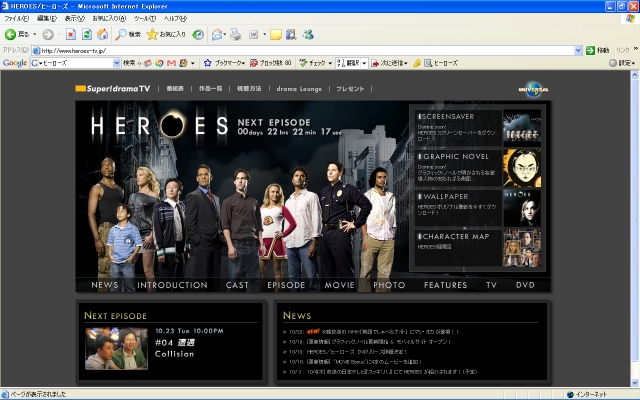Click the Send To icon in Google toolbar
The width and height of the screenshot is (640, 400).
(375, 63)
